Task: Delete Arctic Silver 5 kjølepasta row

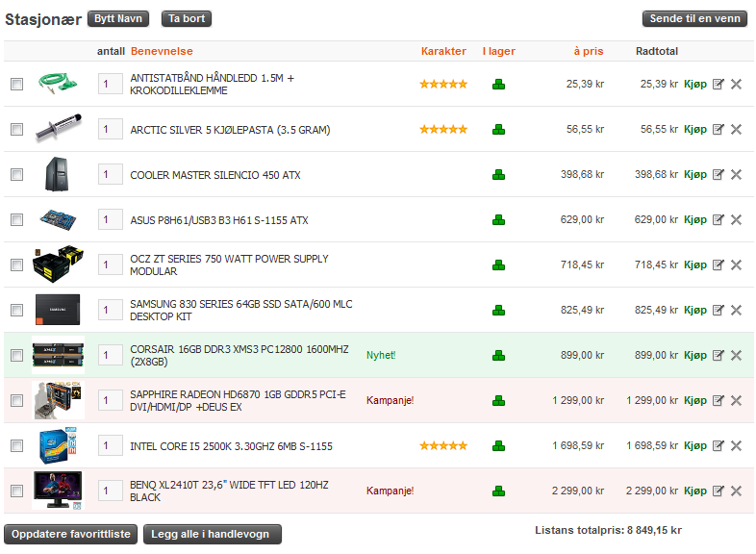Action: coord(736,129)
